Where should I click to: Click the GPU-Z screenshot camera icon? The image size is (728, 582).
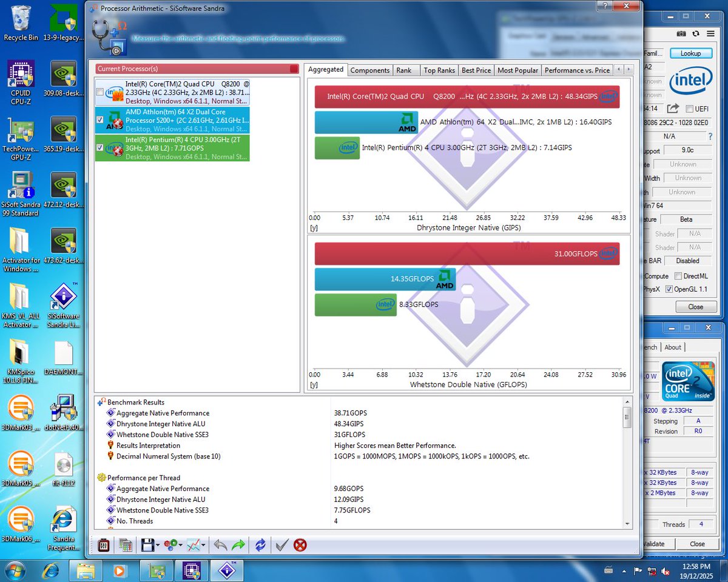(x=681, y=34)
